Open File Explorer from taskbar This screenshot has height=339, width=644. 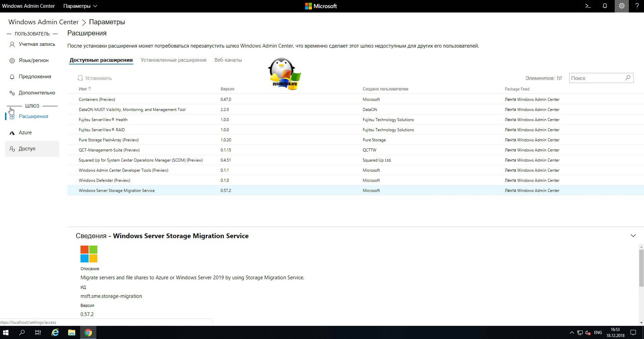(71, 333)
